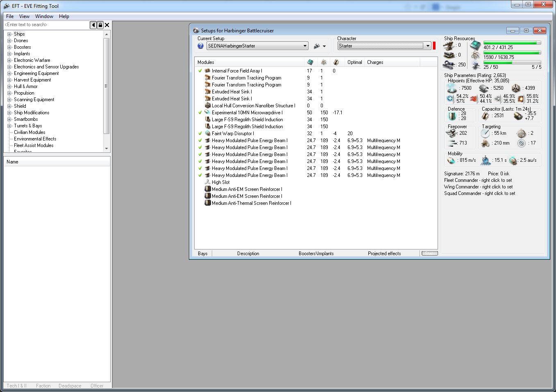Open the Window menu

pos(44,16)
